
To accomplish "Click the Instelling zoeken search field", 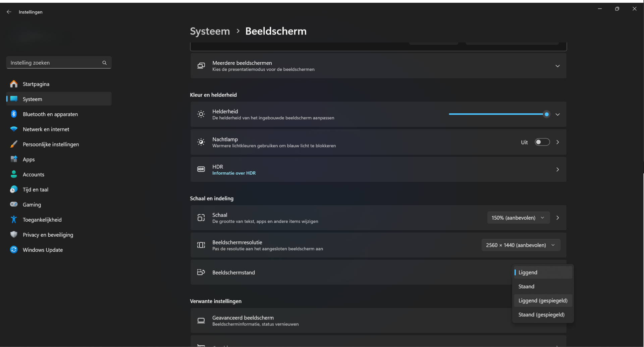I will point(54,62).
